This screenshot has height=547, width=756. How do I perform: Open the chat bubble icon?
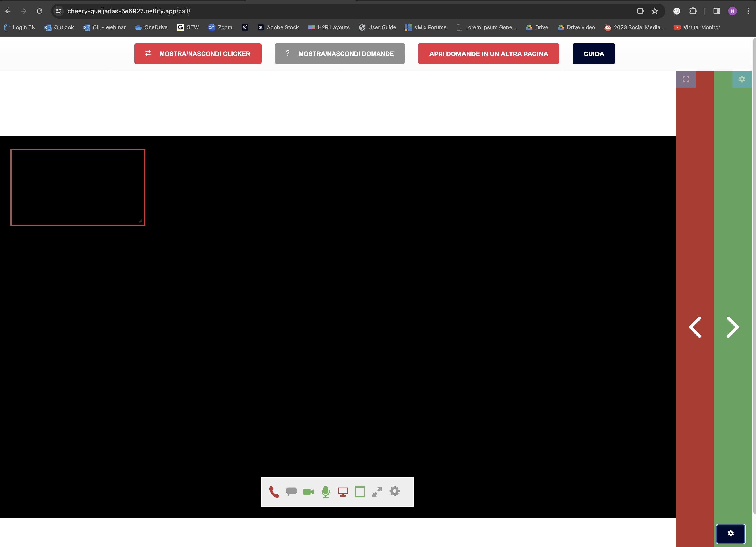click(291, 492)
